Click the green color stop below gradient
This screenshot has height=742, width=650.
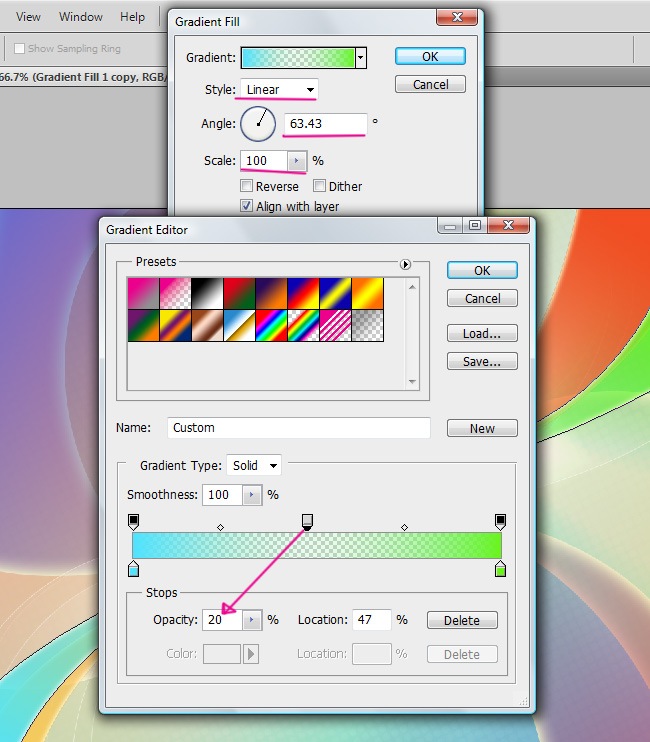point(500,569)
